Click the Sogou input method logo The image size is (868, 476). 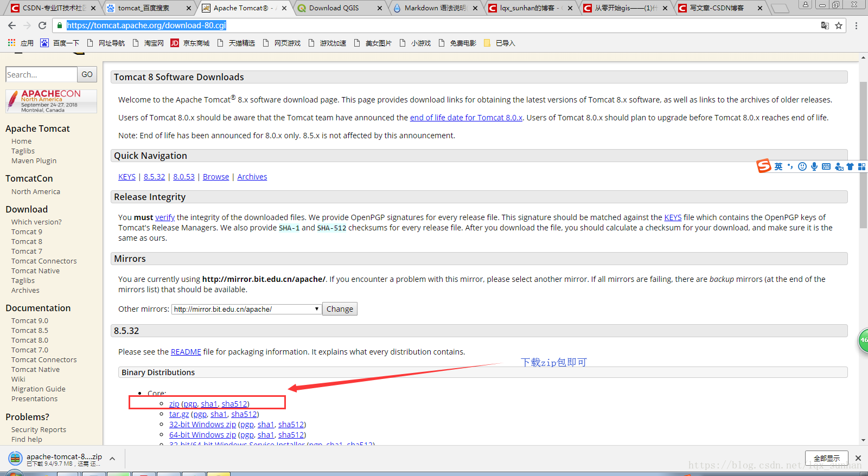(x=764, y=166)
